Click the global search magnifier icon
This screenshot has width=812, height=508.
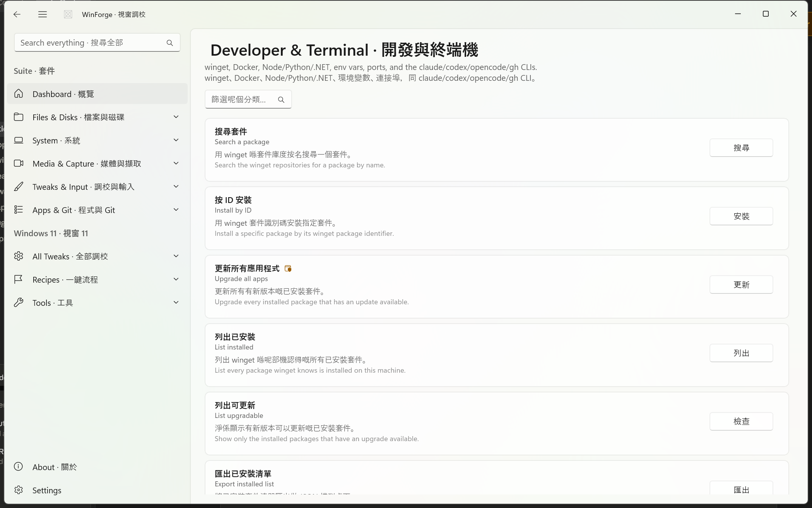point(170,43)
